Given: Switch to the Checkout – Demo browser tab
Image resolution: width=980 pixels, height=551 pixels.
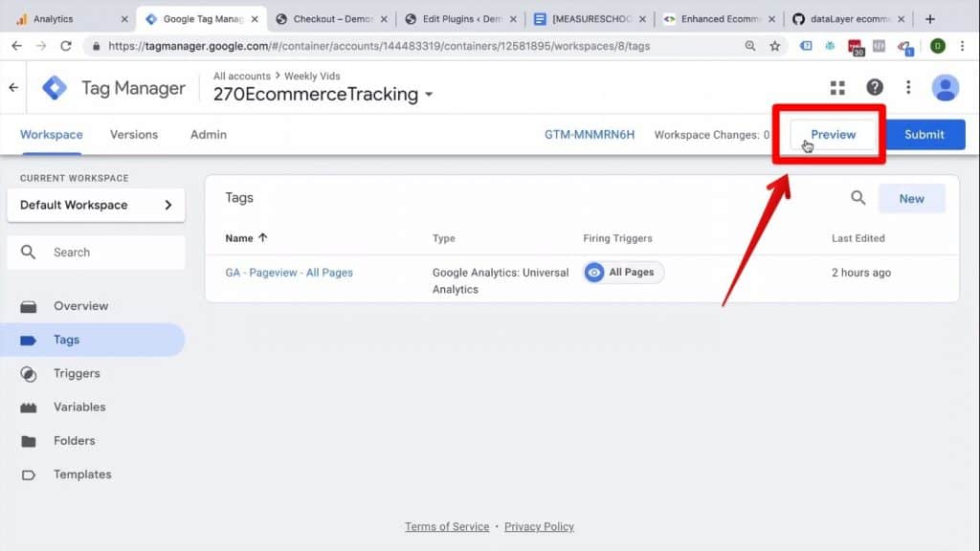Looking at the screenshot, I should coord(332,19).
